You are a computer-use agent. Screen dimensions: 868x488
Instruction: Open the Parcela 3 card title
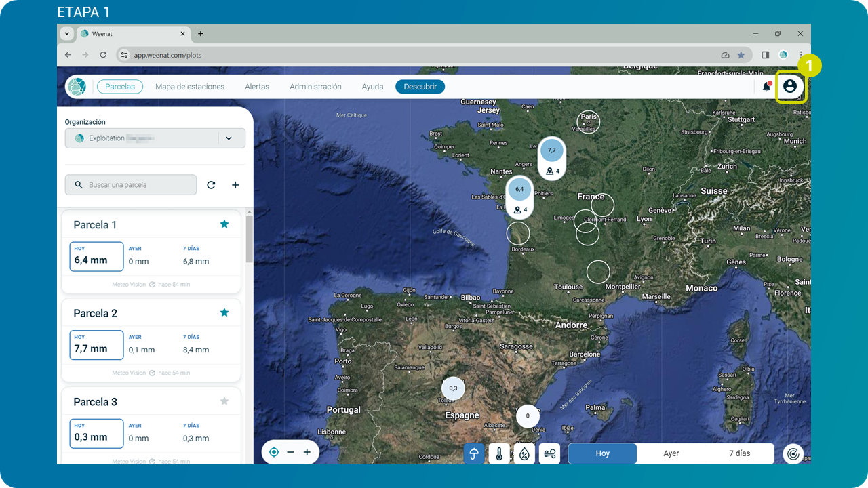96,402
